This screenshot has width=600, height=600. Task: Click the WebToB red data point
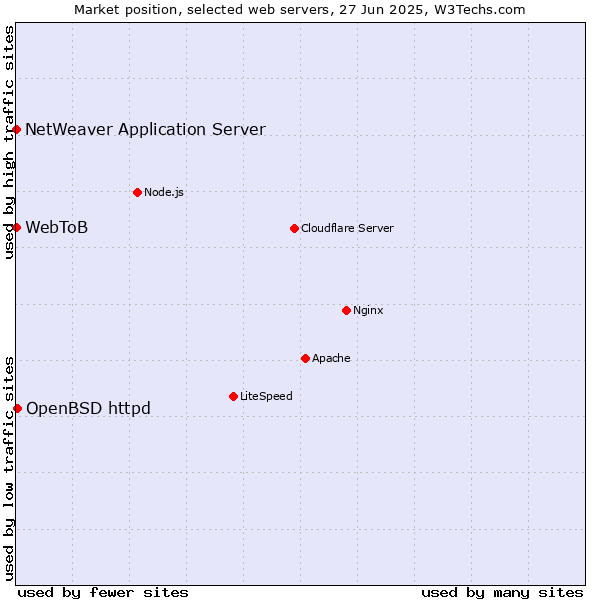[16, 228]
